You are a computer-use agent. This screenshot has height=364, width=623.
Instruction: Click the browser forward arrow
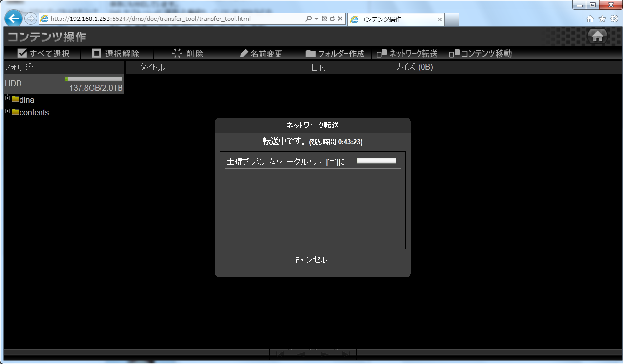(x=31, y=19)
